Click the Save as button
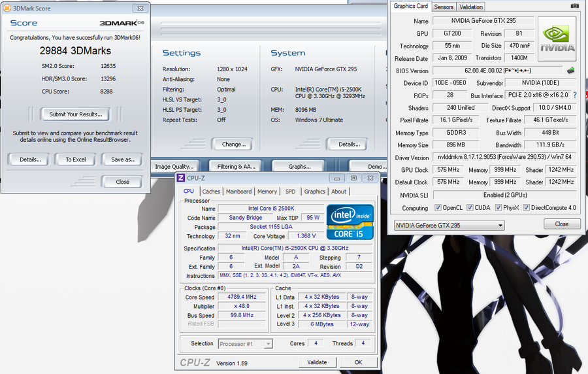This screenshot has width=588, height=374. click(123, 160)
